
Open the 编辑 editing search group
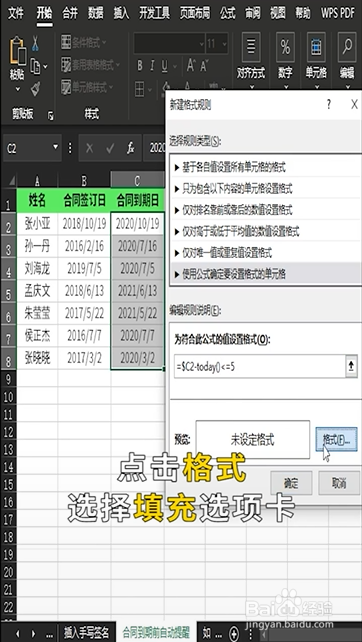(x=347, y=60)
